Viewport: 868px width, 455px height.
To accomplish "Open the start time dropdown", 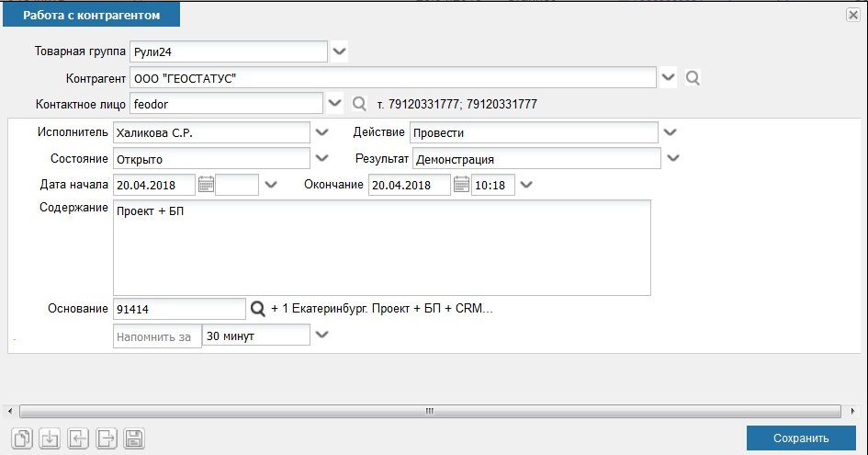I will click(x=271, y=185).
